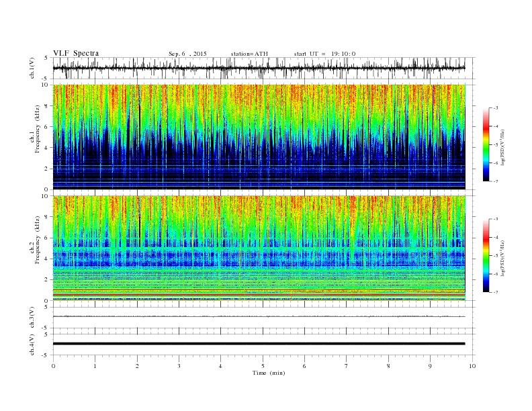The height and width of the screenshot is (411, 532).
Task: Click the "9" tick on the time axis
Action: point(430,366)
